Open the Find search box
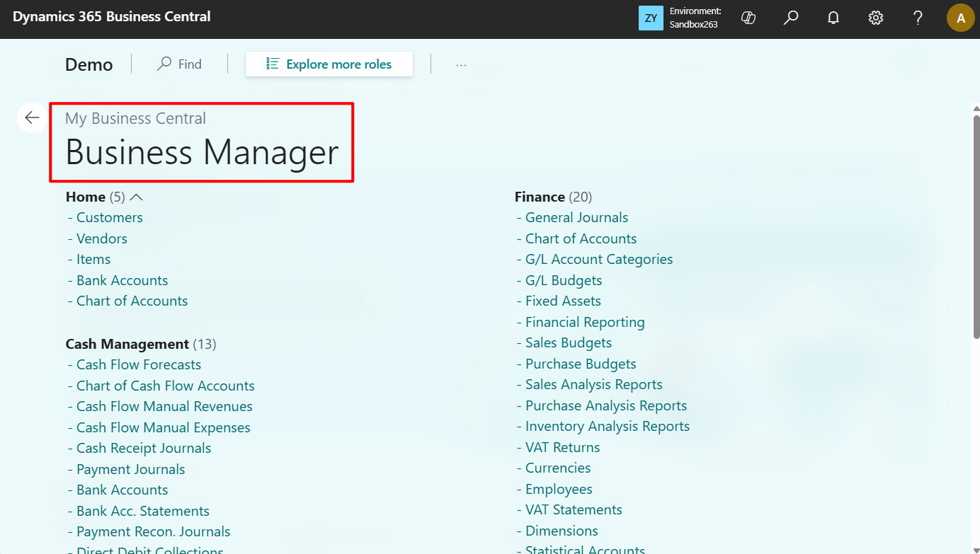980x554 pixels. coord(179,64)
